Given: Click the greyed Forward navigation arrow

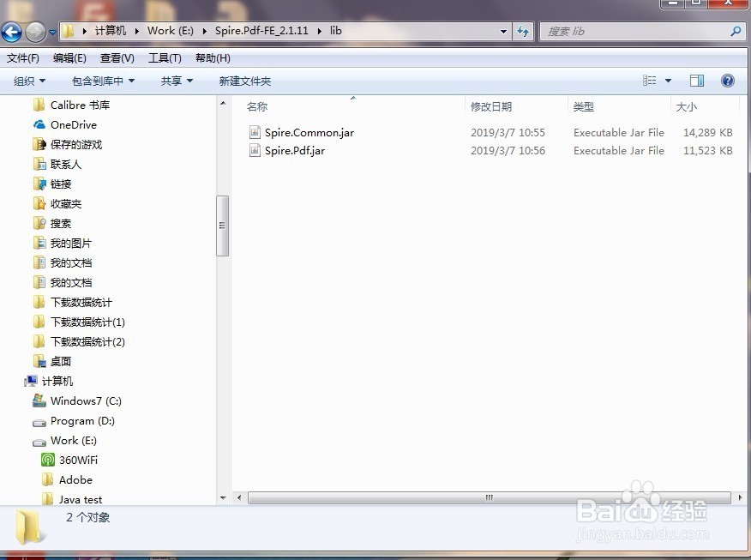Looking at the screenshot, I should click(x=35, y=32).
